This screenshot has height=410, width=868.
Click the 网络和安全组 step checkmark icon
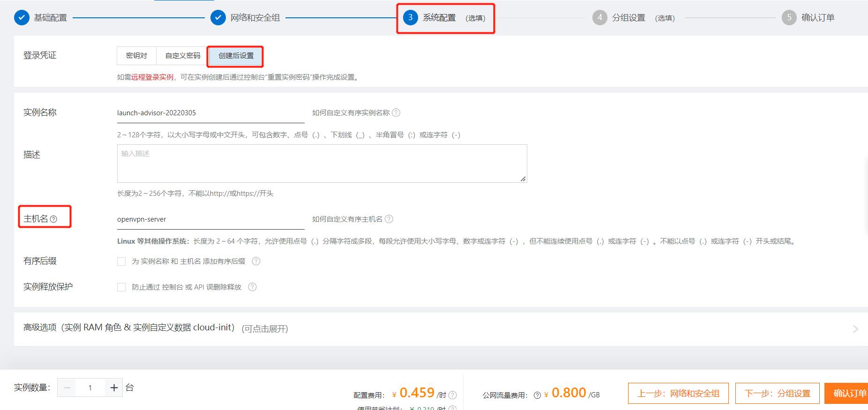[218, 18]
